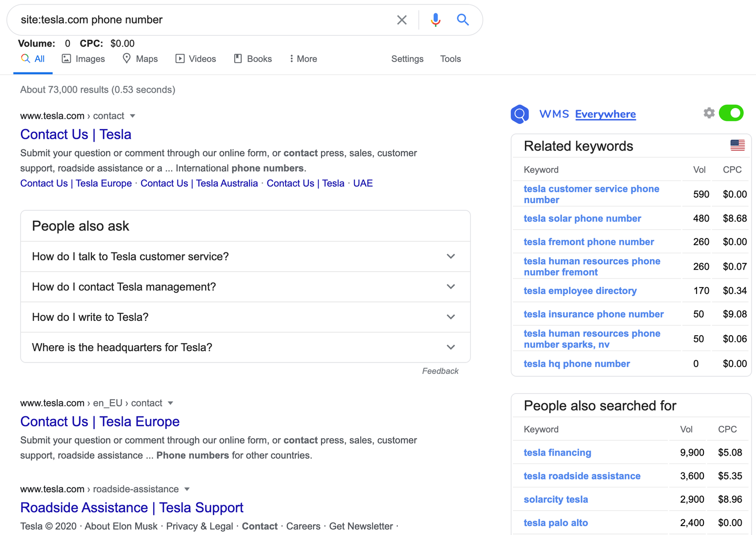Open dropdown arrow next to roadside-assistance URL
Image resolution: width=756 pixels, height=535 pixels.
coord(187,489)
